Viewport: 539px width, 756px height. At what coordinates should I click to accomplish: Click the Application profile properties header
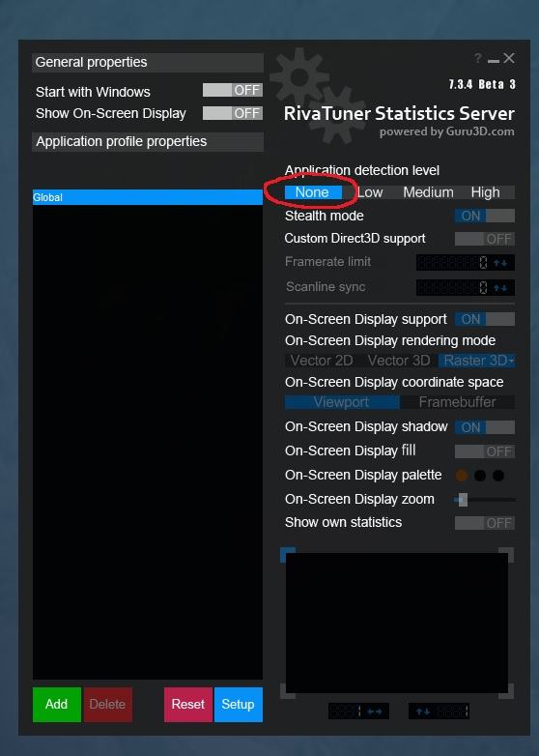tap(148, 142)
